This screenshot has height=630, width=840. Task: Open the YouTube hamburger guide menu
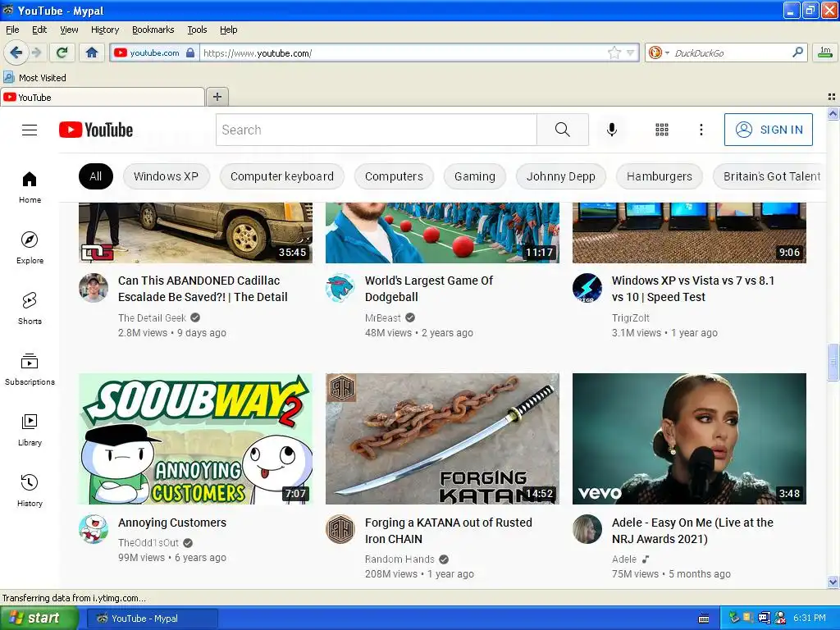(30, 130)
